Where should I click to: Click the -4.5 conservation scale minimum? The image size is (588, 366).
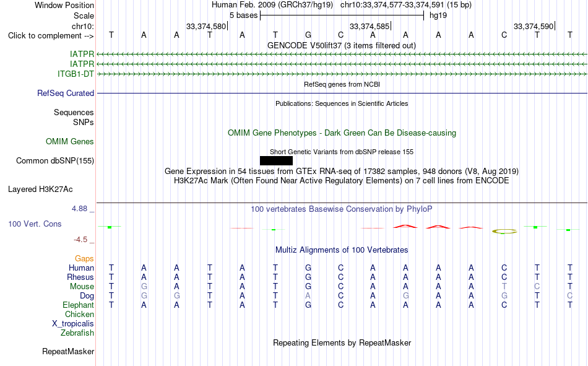pyautogui.click(x=80, y=240)
